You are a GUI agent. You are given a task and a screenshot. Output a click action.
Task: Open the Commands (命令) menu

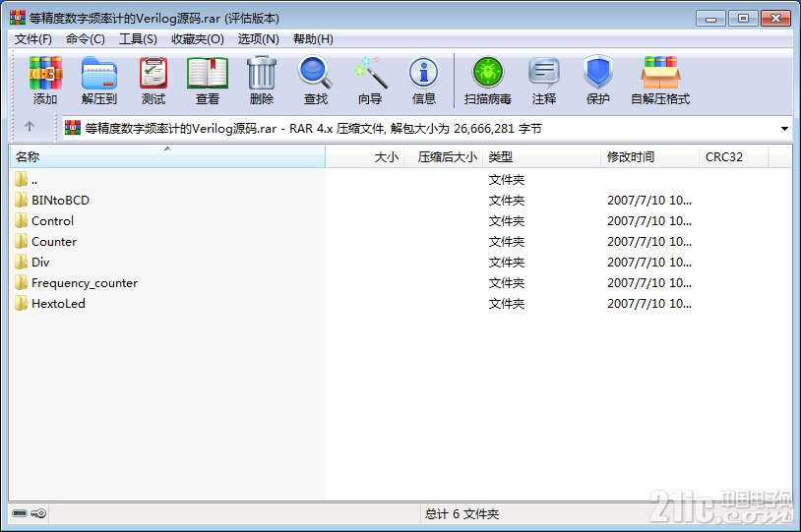click(x=86, y=39)
